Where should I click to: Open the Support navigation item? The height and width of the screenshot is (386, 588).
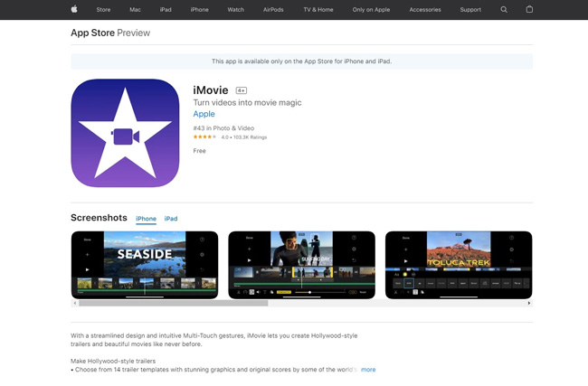click(x=470, y=10)
